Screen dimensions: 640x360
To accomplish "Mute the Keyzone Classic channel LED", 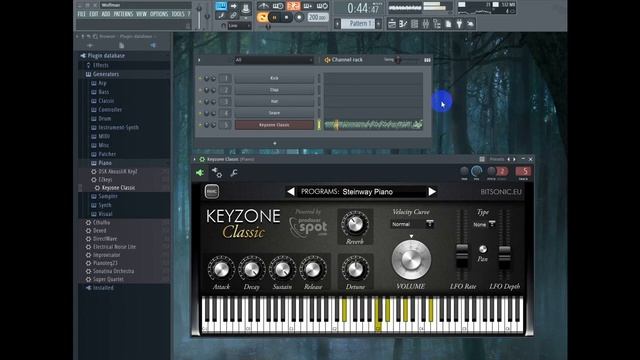I will 200,125.
